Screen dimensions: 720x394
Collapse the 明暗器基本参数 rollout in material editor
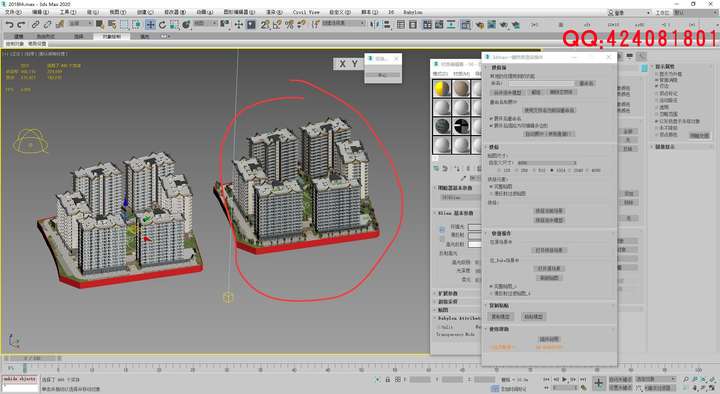point(456,188)
